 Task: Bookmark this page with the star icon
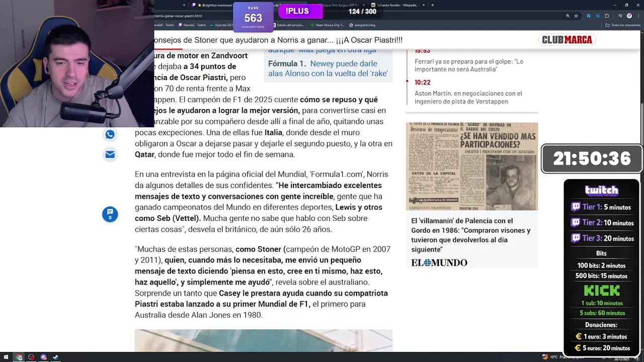(x=576, y=16)
